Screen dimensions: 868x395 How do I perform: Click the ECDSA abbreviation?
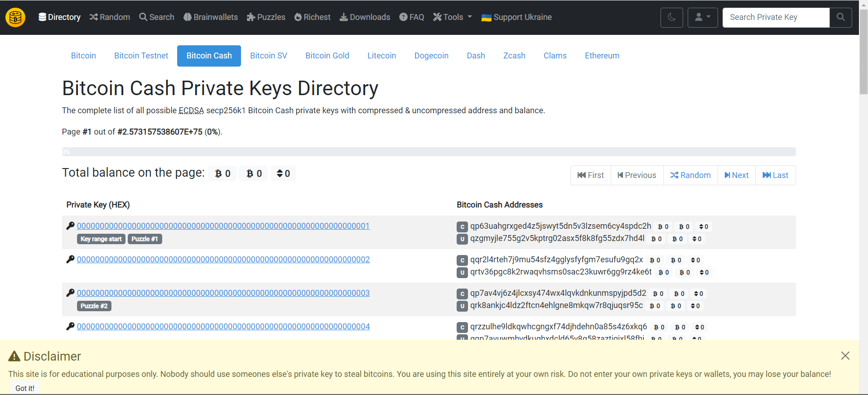point(191,111)
